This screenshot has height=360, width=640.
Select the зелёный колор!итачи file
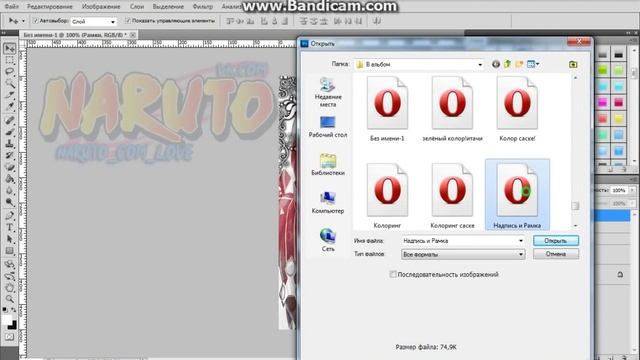[x=452, y=109]
